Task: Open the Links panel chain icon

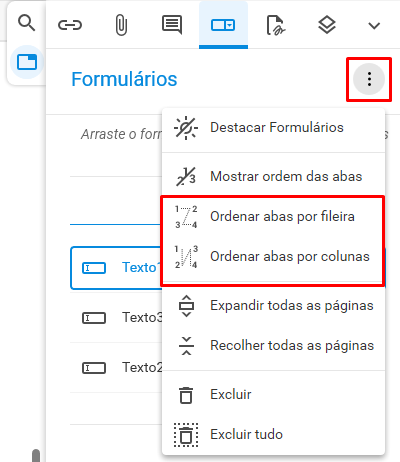Action: tap(70, 25)
